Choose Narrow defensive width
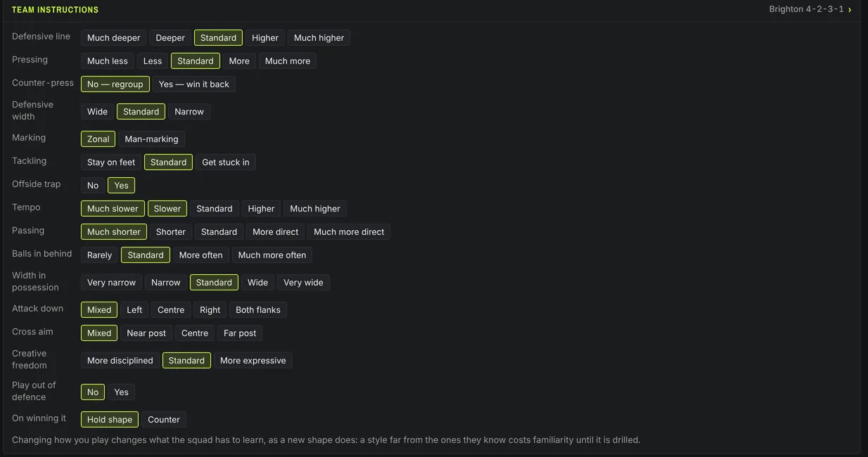The height and width of the screenshot is (457, 868). tap(189, 112)
